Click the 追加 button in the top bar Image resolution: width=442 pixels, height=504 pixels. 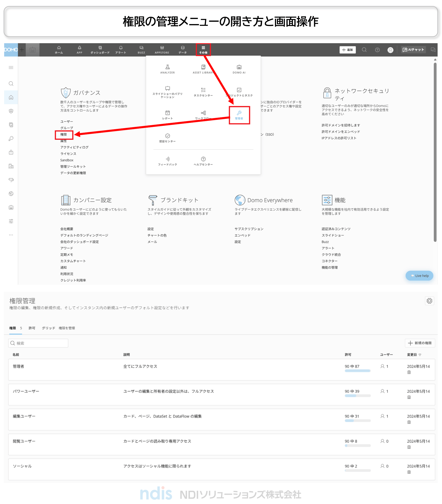tap(347, 50)
